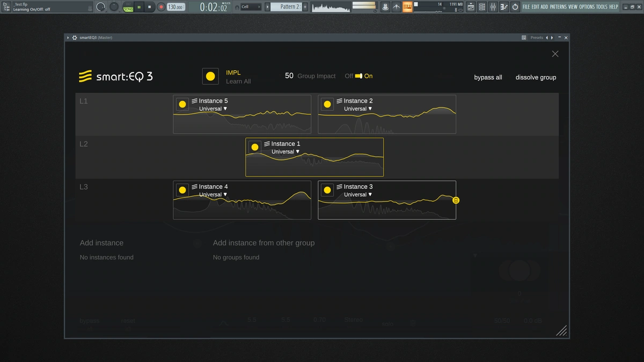Click the wave-shaped icon next to the hat icon
This screenshot has height=362, width=644.
(x=396, y=7)
